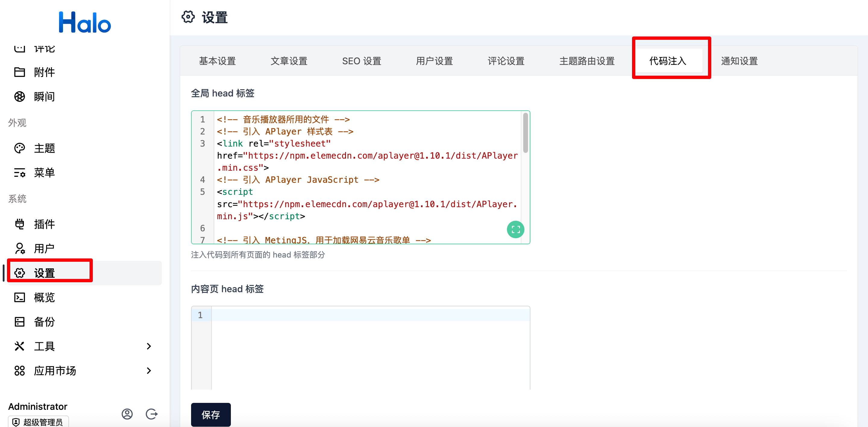Click the 保存 button
The height and width of the screenshot is (427, 868).
coord(211,415)
